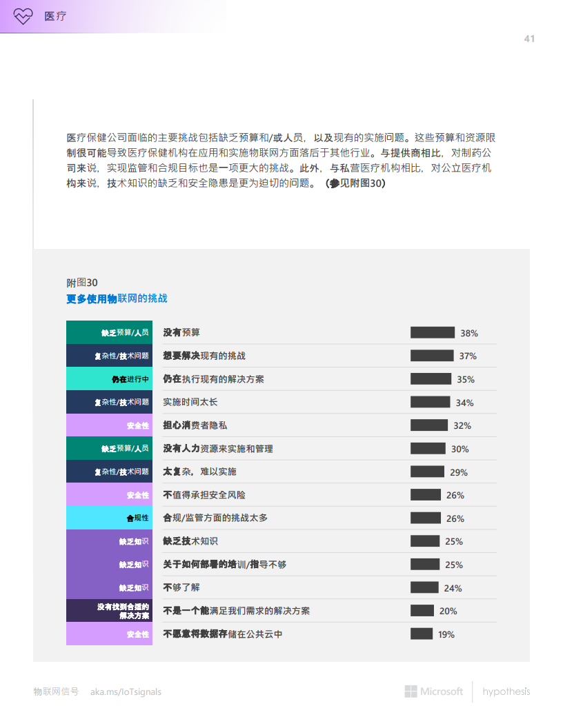Screen dimensions: 563x728
Task: Click the 医疗 header title
Action: pyautogui.click(x=55, y=17)
